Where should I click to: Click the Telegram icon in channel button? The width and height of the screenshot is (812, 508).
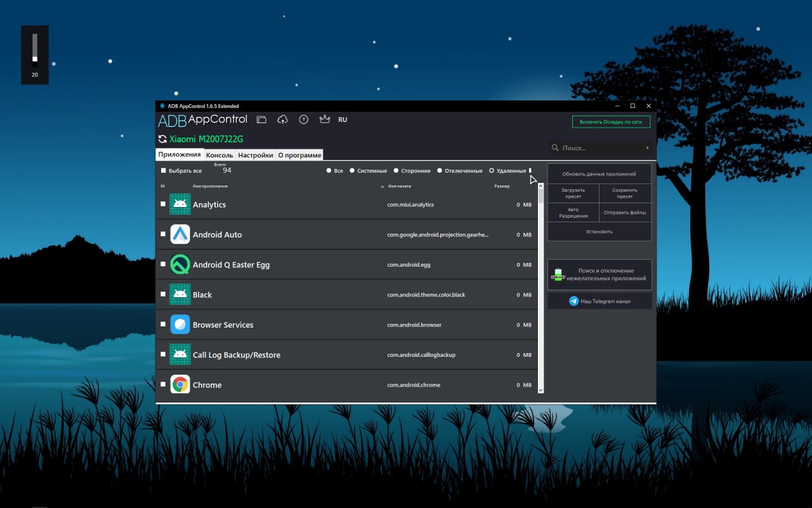click(x=573, y=301)
